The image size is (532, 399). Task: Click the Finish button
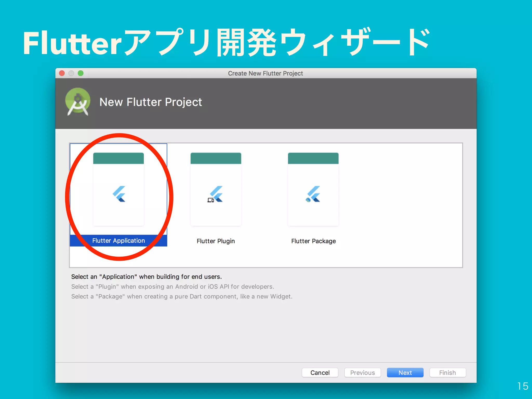tap(448, 373)
